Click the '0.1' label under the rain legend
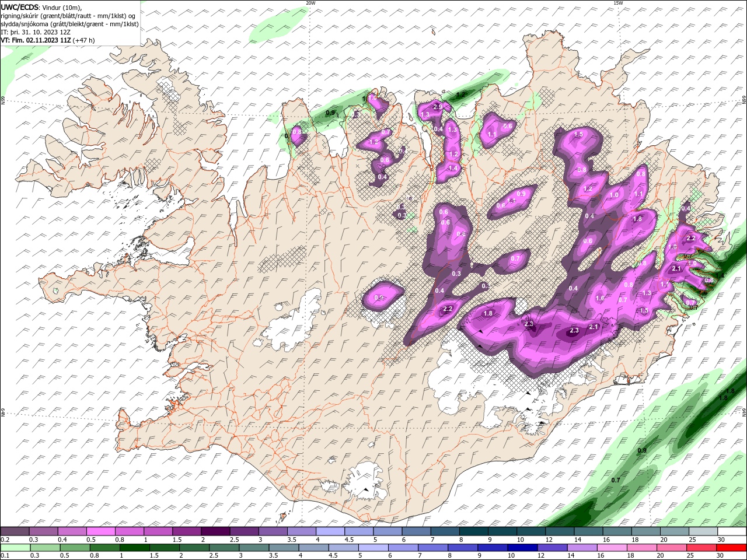Image resolution: width=747 pixels, height=560 pixels. pyautogui.click(x=4, y=556)
